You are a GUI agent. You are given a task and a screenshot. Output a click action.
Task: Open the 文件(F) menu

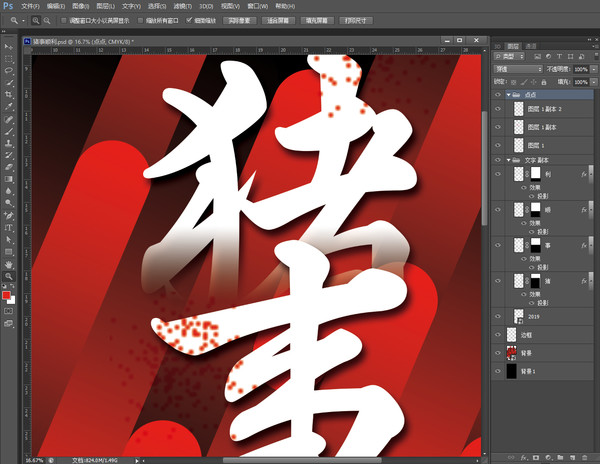(30, 6)
